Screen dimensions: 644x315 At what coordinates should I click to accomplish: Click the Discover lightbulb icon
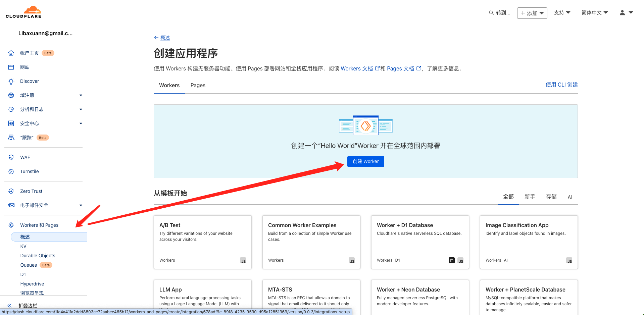coord(11,81)
